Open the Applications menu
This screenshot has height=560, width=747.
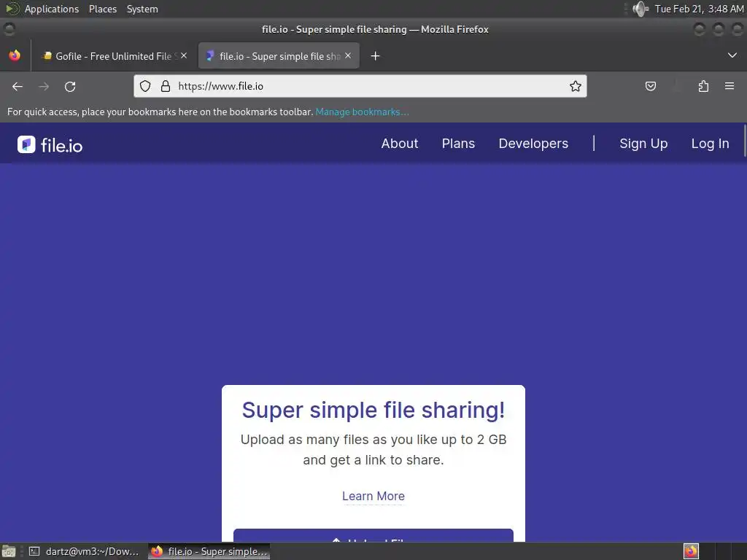[x=52, y=9]
